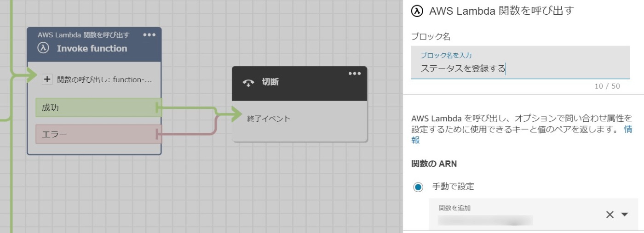Click the 関数の ARN heading
This screenshot has width=644, height=233.
(434, 164)
